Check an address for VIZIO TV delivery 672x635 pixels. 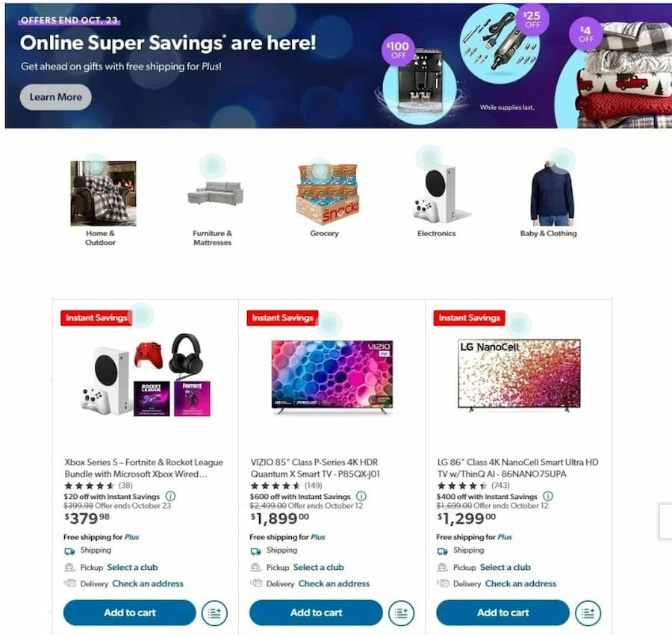(x=334, y=583)
